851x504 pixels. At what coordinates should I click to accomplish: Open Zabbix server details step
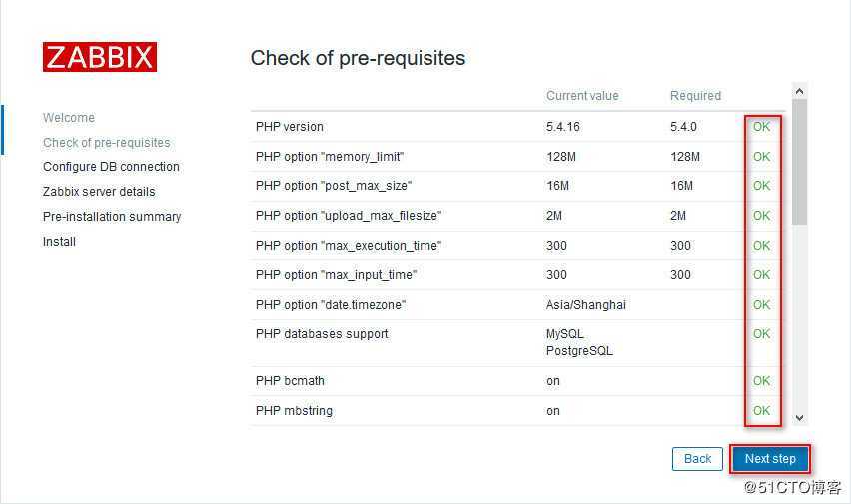[99, 192]
